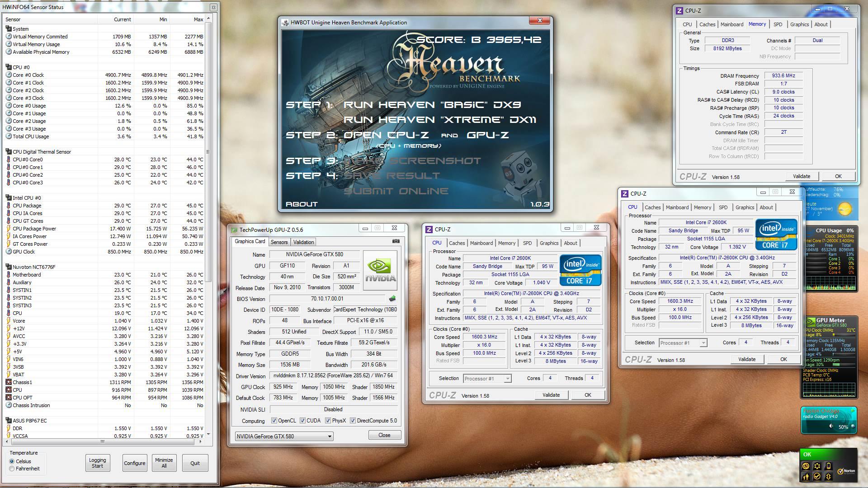Click Close button in GPU-Z

tap(384, 435)
